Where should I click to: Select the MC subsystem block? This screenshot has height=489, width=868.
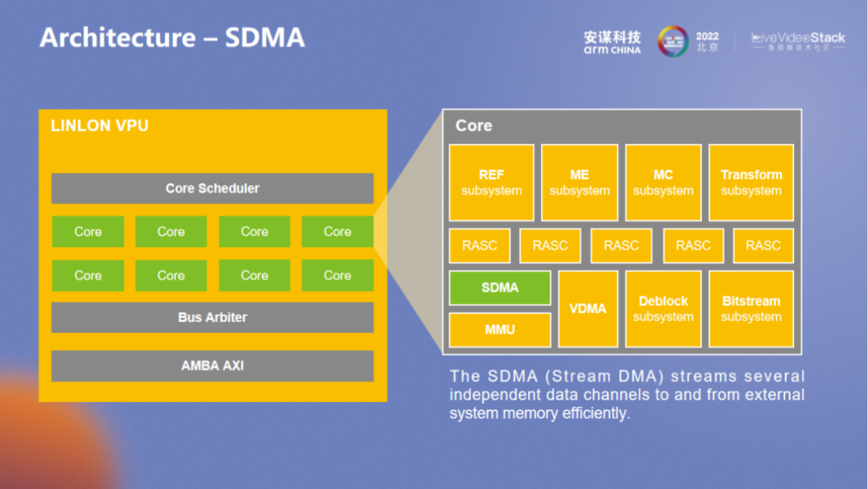pos(663,183)
